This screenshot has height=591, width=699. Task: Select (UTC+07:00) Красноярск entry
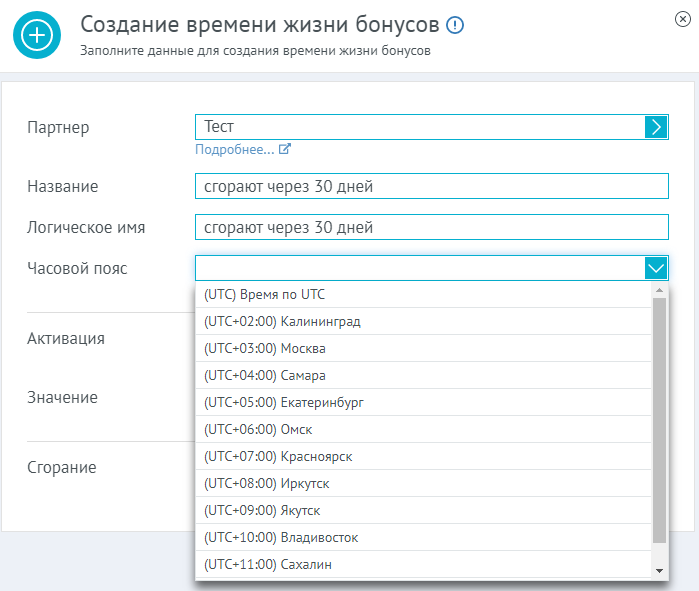(423, 456)
